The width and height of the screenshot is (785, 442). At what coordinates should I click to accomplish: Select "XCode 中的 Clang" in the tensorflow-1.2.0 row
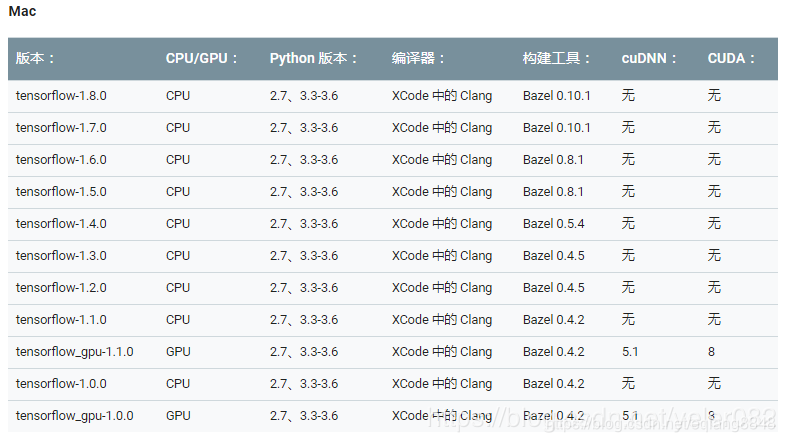(442, 288)
